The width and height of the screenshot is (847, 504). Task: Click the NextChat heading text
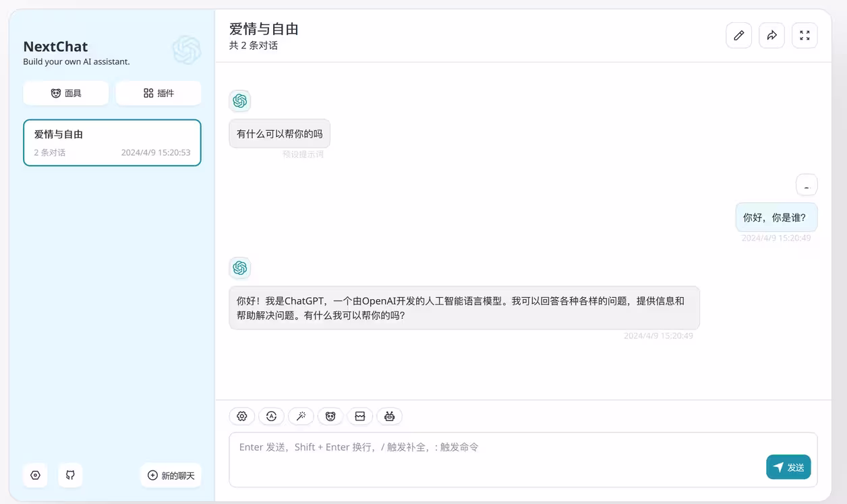tap(55, 46)
